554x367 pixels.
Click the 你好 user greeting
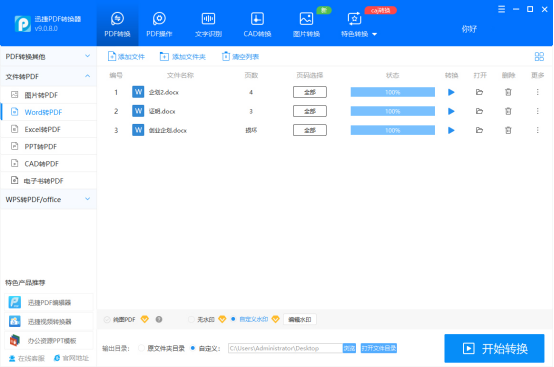(x=469, y=29)
